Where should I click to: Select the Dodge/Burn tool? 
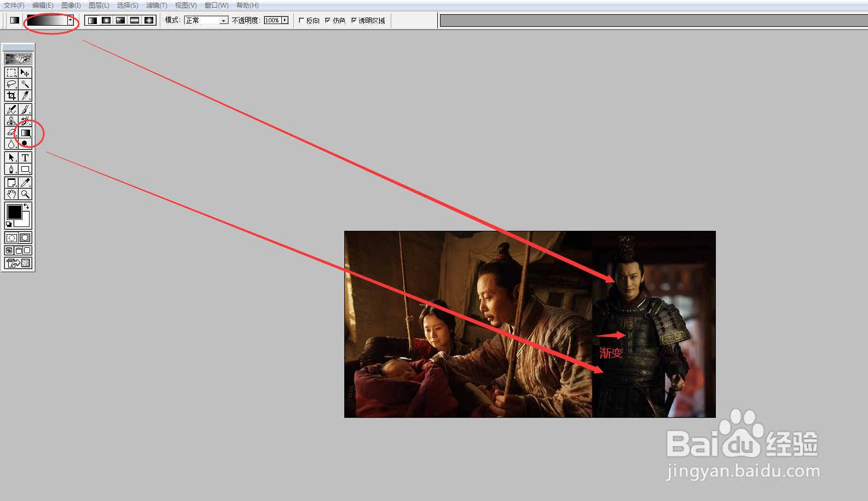tap(25, 144)
